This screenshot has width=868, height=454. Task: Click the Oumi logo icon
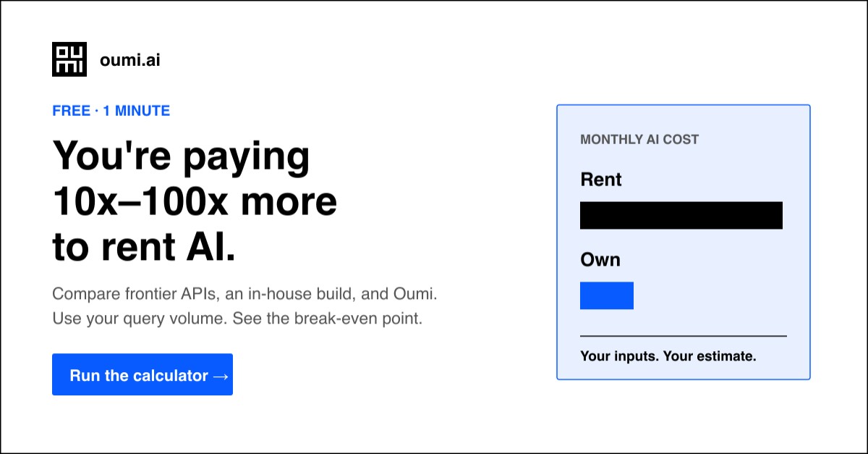point(69,59)
